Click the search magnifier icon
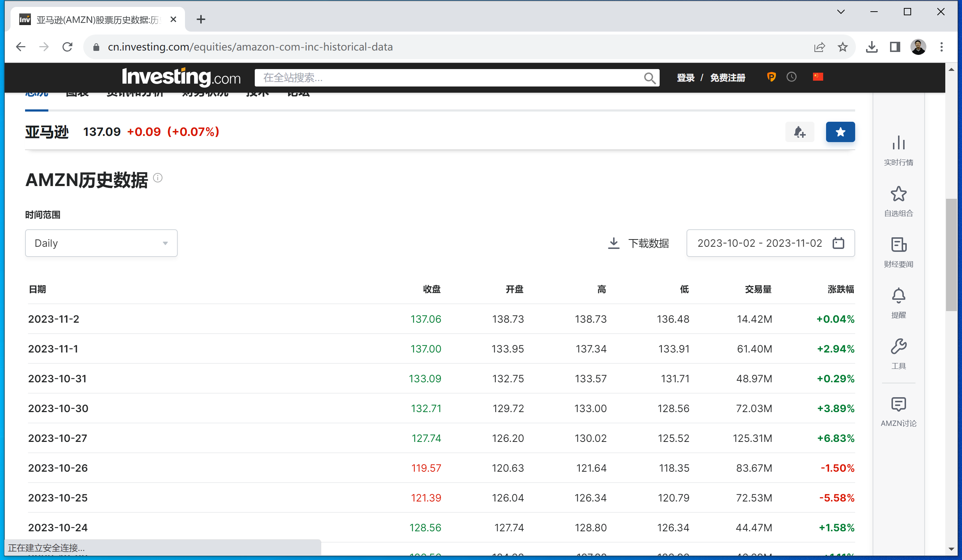This screenshot has height=560, width=962. [649, 78]
